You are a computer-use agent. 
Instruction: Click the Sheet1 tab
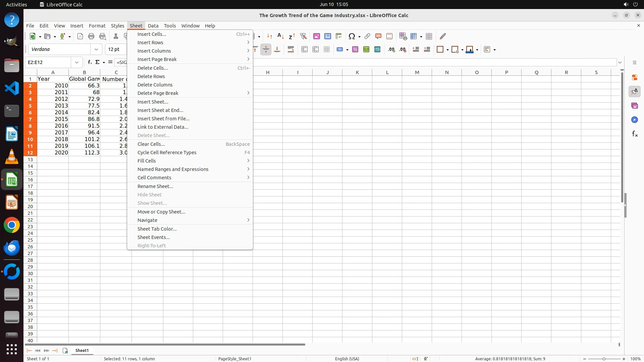[82, 351]
